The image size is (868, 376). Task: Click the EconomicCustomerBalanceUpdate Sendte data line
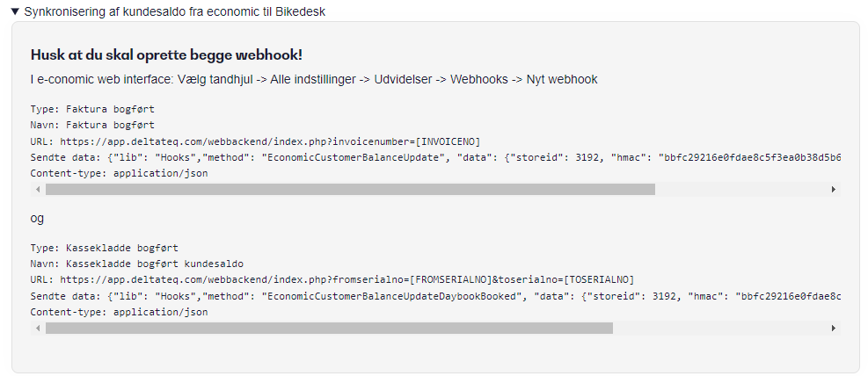pyautogui.click(x=435, y=157)
